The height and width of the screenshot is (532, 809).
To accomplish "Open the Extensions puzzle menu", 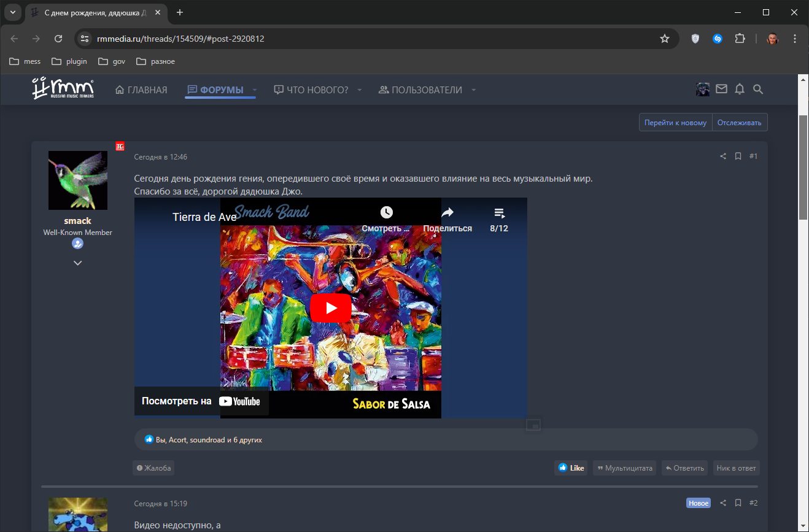I will [x=740, y=39].
